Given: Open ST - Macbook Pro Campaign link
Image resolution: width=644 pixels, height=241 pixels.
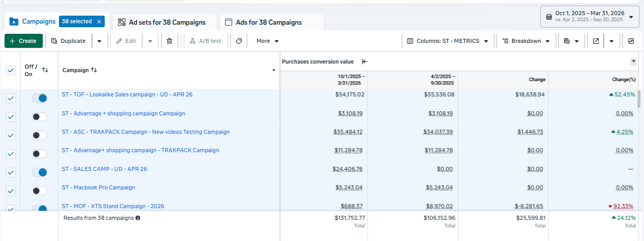Looking at the screenshot, I should point(98,188).
